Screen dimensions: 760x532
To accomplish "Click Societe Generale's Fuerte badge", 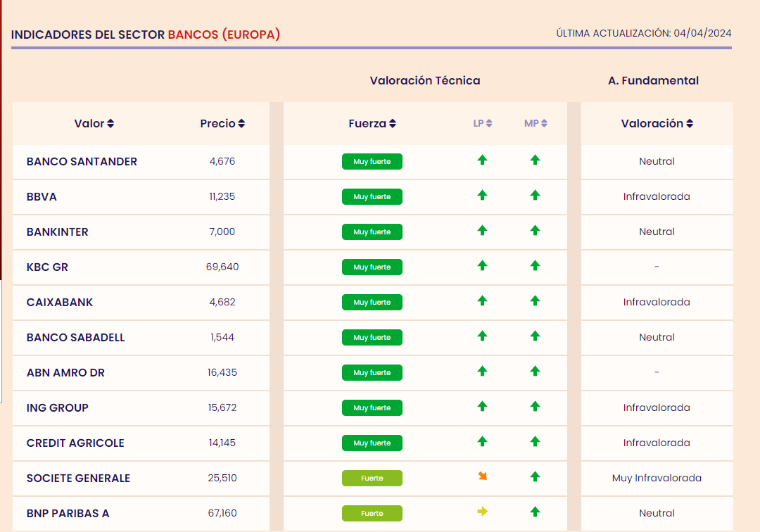I will tap(372, 479).
